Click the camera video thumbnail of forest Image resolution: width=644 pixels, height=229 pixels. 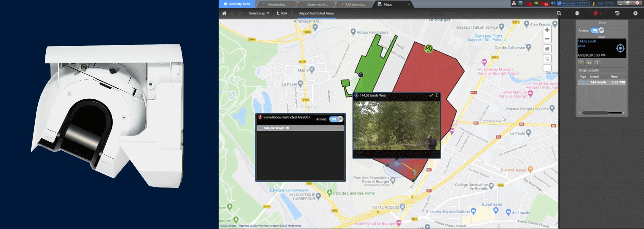pos(396,125)
